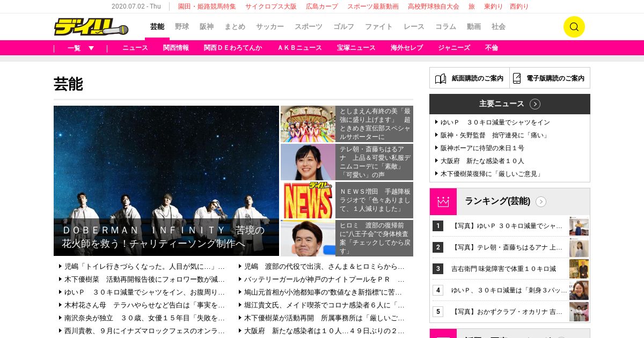Open the yellow search icon
Image resolution: width=644 pixels, height=338 pixels.
pos(574,27)
